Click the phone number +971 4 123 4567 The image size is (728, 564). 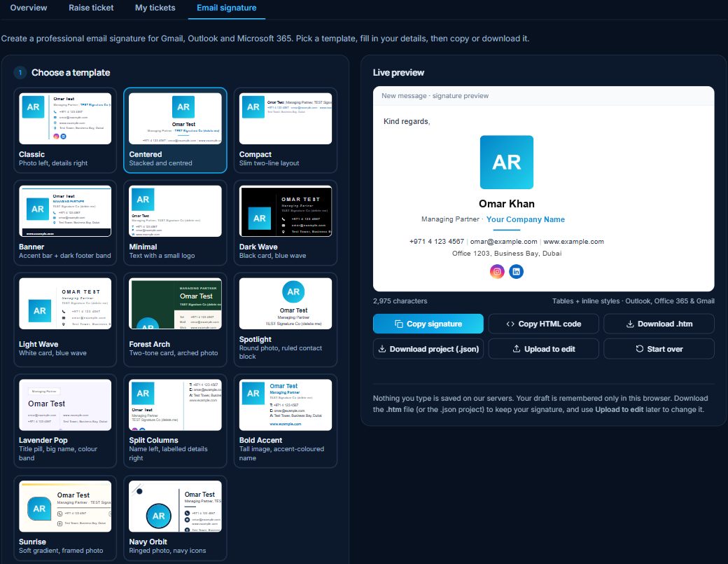(436, 242)
